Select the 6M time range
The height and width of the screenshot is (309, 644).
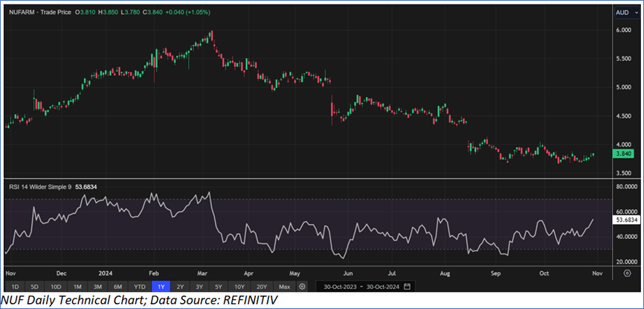click(x=119, y=287)
